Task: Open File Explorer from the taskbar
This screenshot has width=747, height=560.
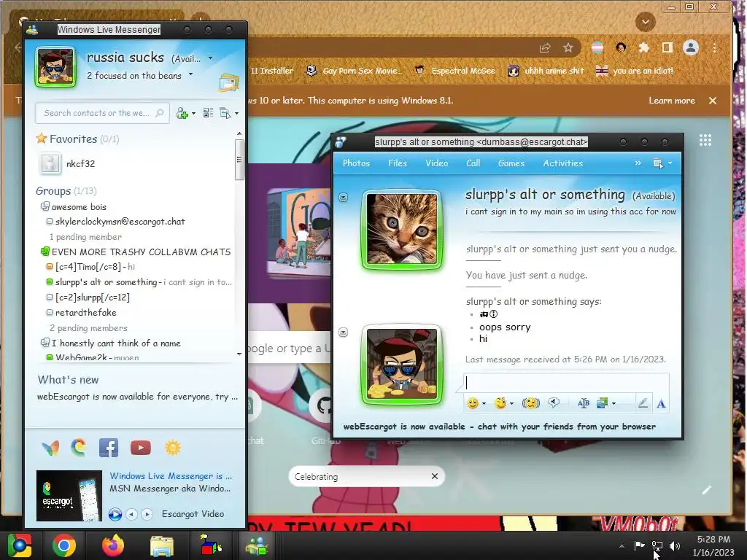Action: pos(162,546)
